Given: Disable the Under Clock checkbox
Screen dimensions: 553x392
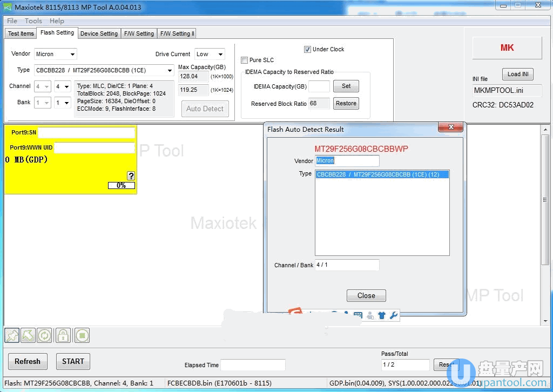Looking at the screenshot, I should (308, 49).
